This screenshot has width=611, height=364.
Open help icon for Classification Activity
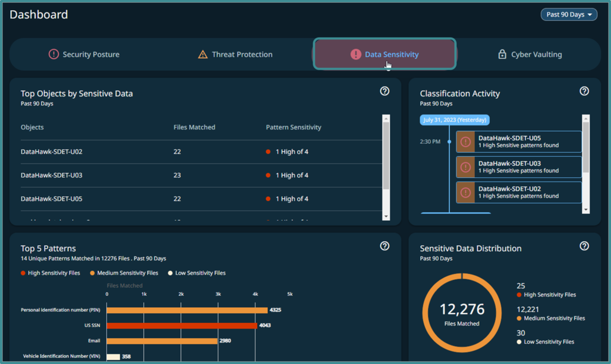coord(584,91)
